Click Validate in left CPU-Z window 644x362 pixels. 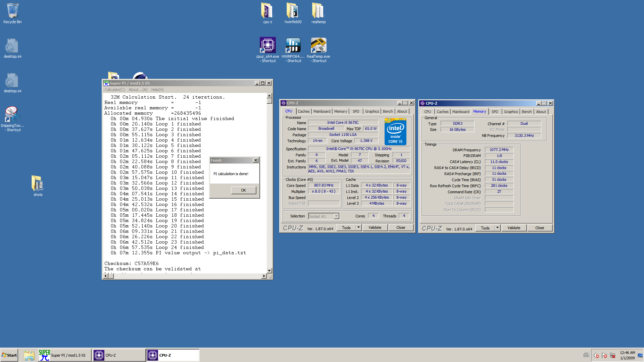click(375, 227)
